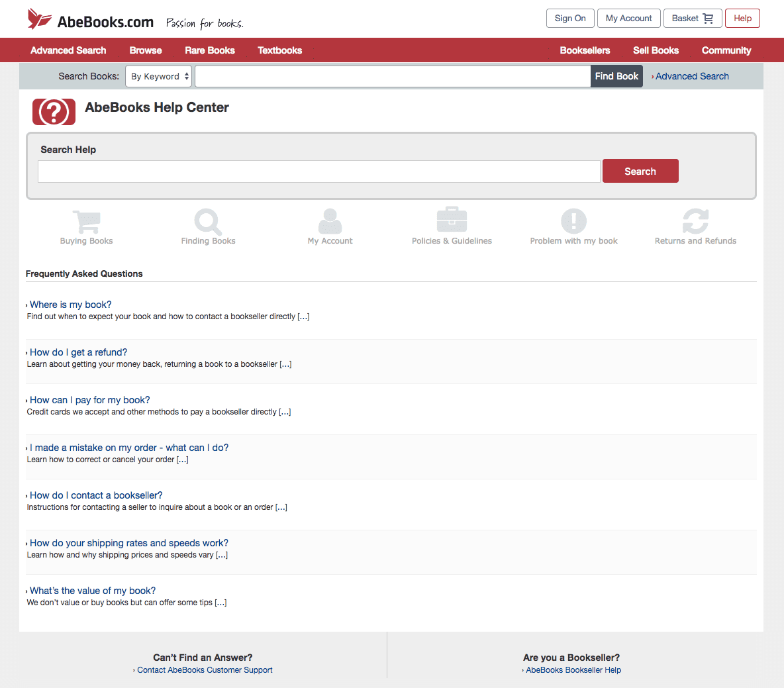The image size is (784, 688).
Task: Click "Learn how to correct or cancel" description
Action: (107, 460)
